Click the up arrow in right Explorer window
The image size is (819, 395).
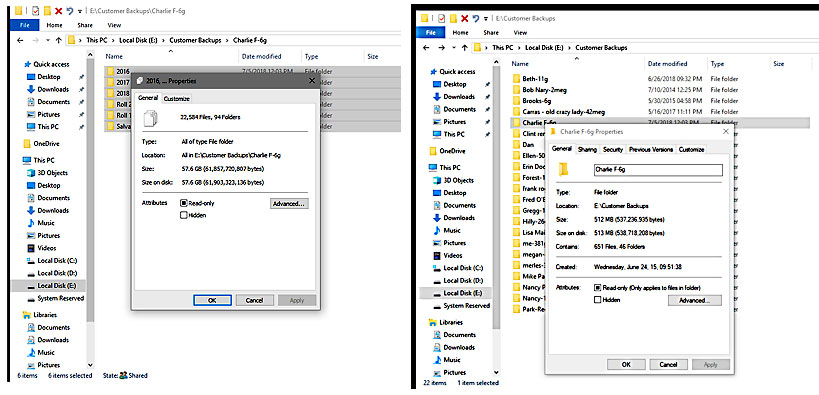pos(464,48)
